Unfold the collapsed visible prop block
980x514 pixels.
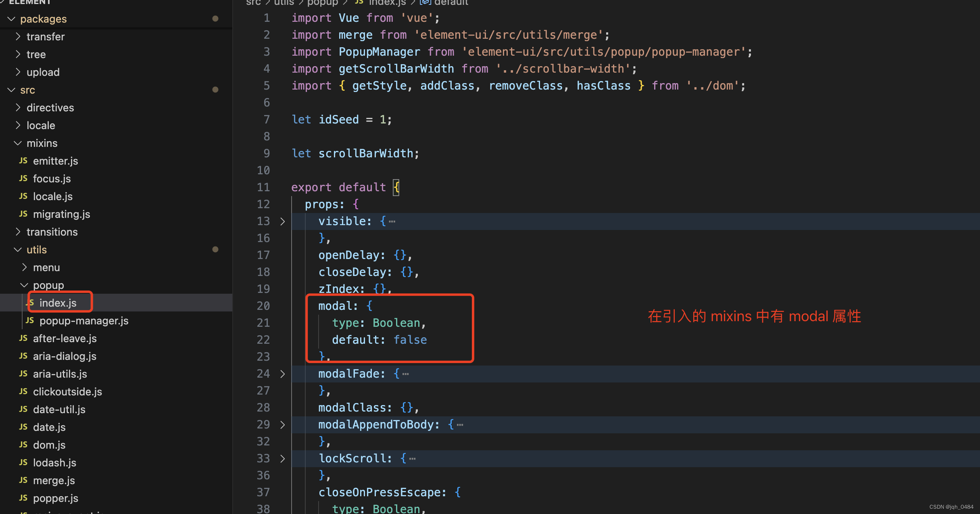[283, 221]
